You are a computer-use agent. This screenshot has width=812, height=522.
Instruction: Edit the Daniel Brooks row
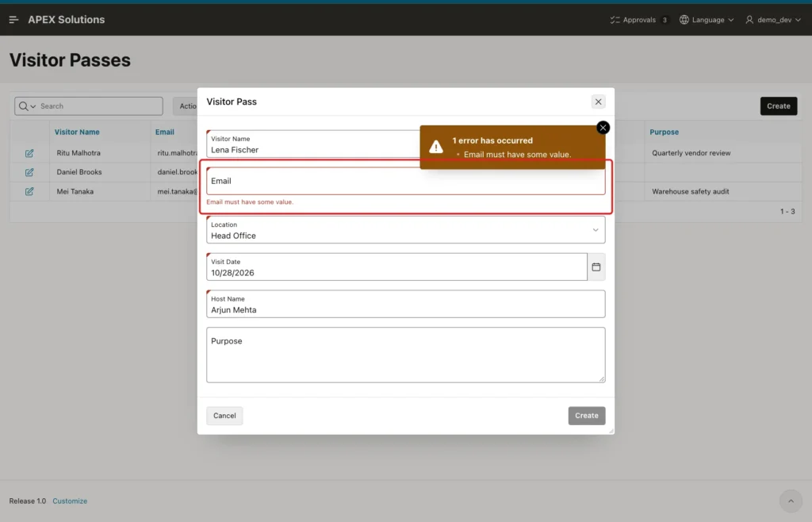pos(29,172)
